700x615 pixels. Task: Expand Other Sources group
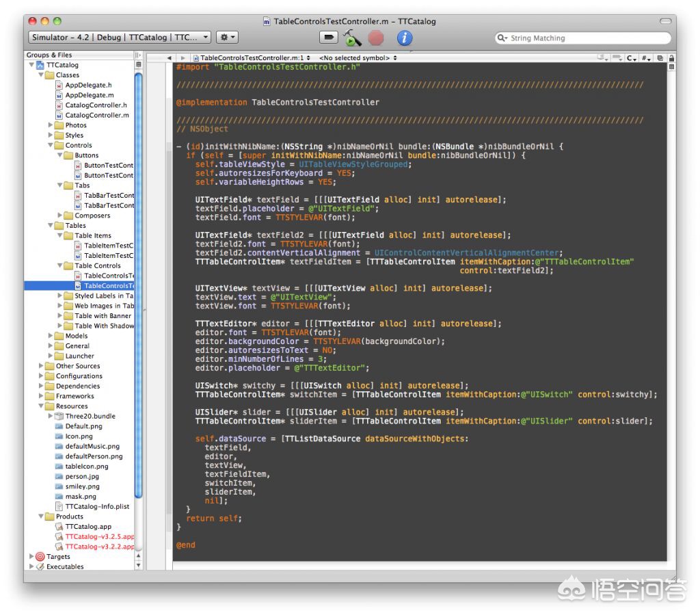pyautogui.click(x=41, y=366)
